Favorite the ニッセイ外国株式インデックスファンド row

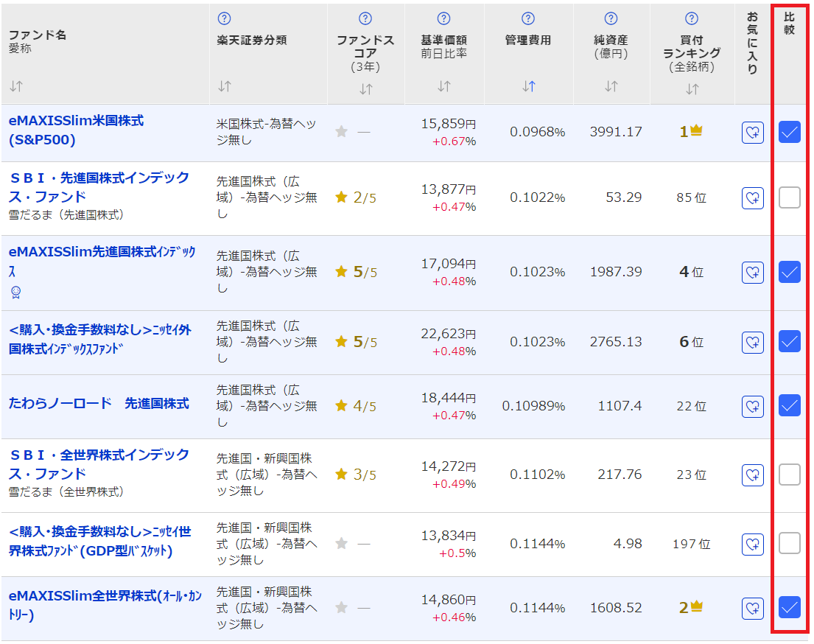(x=753, y=342)
